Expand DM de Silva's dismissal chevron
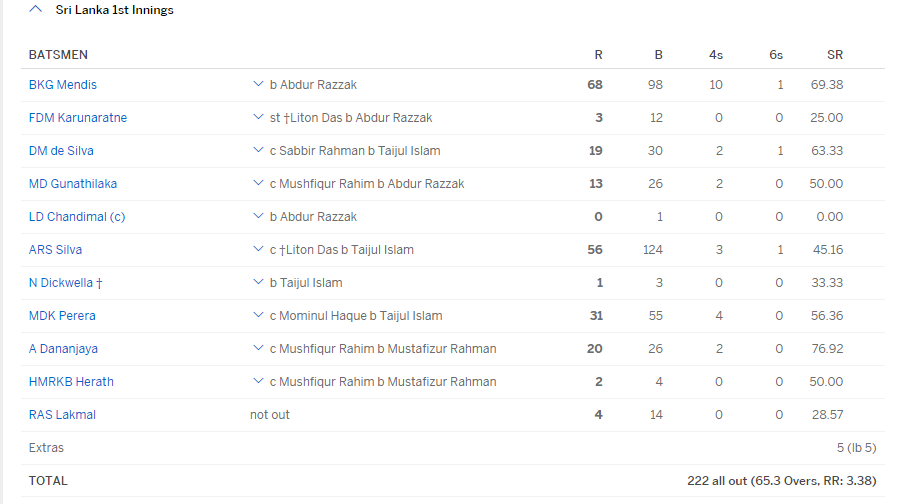898x504 pixels. click(x=258, y=151)
